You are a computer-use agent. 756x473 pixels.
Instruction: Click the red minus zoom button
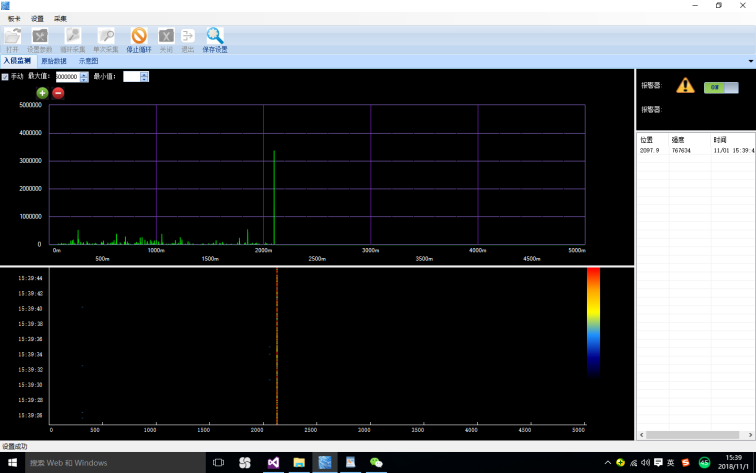(58, 93)
